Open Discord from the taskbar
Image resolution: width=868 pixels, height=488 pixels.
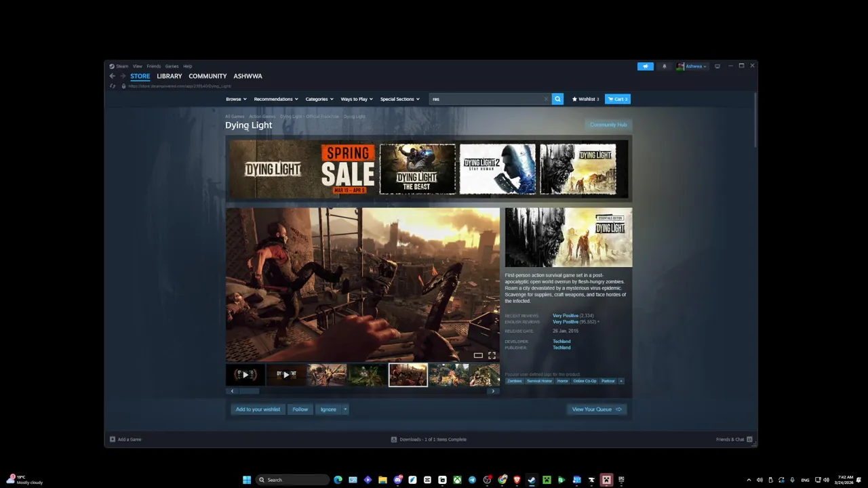pyautogui.click(x=397, y=480)
